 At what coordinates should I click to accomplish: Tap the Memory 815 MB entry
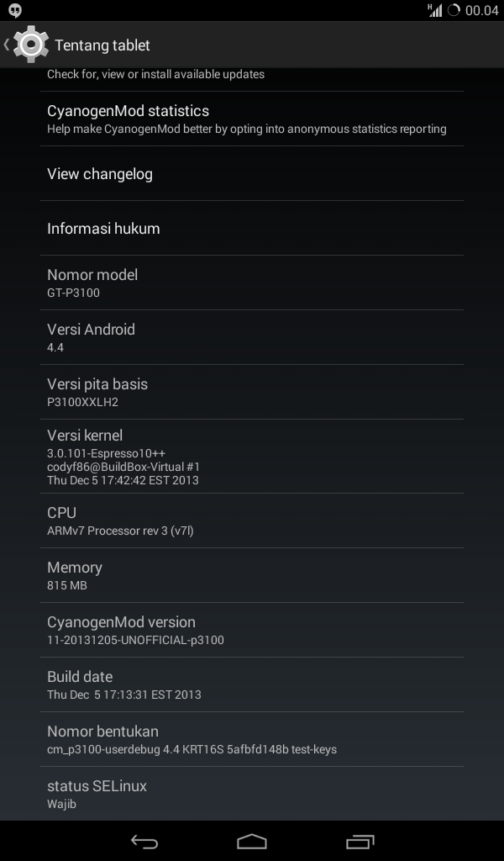(252, 575)
